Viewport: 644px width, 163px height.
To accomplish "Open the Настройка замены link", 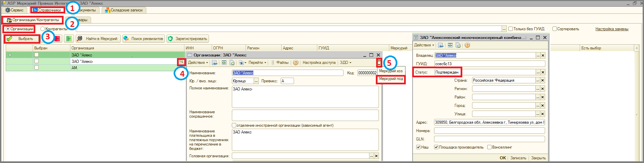I will point(612,29).
